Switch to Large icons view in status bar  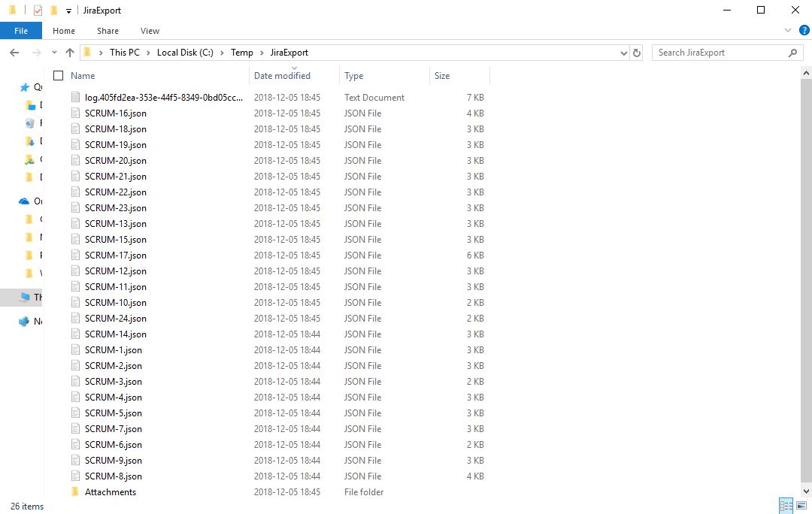[801, 506]
